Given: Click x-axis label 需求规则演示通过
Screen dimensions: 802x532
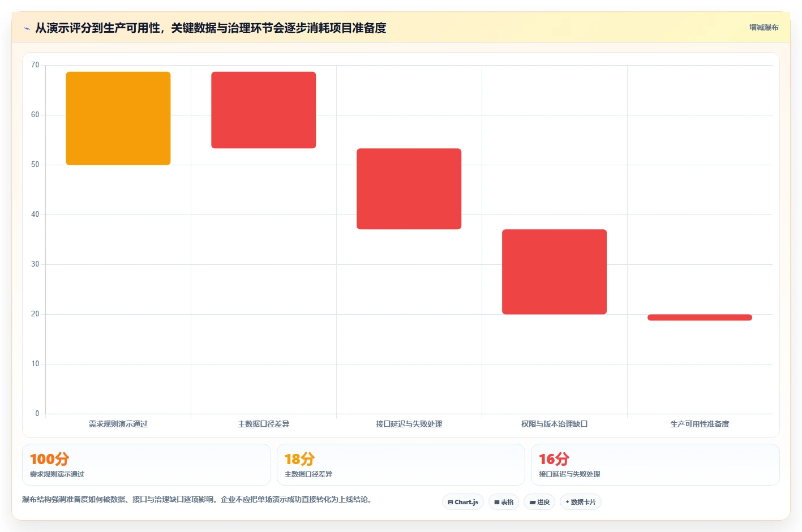Looking at the screenshot, I should point(118,424).
